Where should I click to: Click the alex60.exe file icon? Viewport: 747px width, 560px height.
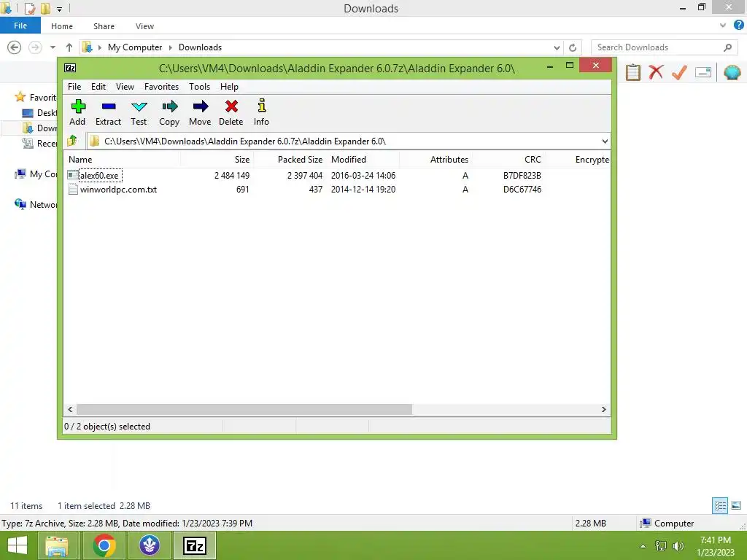[73, 175]
